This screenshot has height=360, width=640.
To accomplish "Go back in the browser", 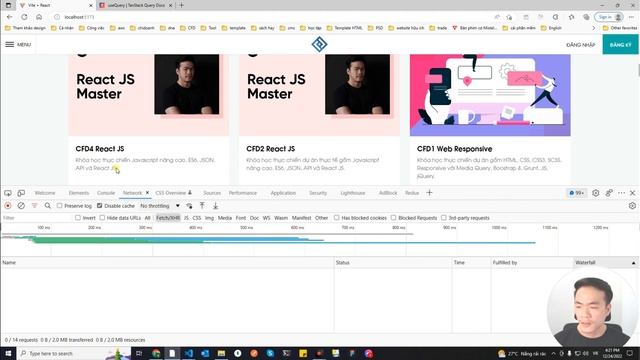I will (x=9, y=17).
